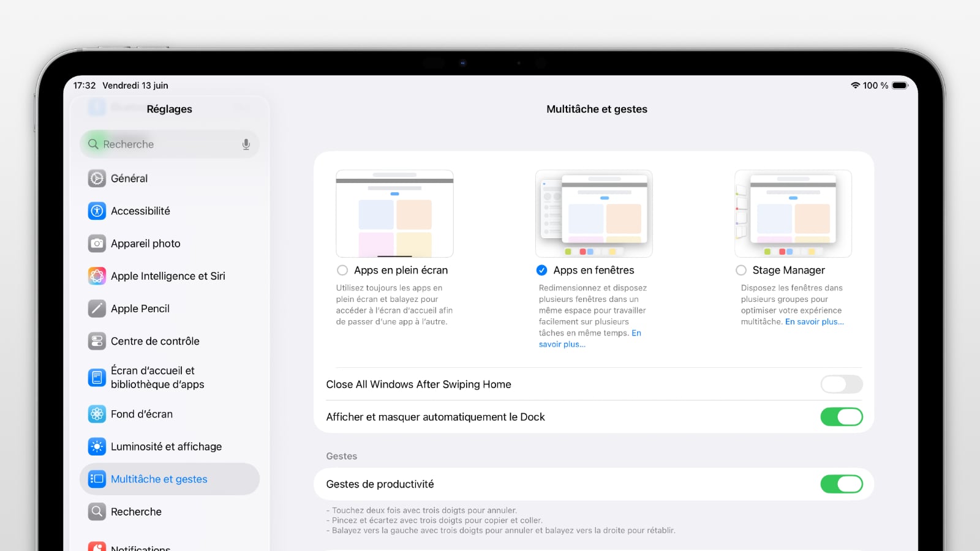Tap the 100 % battery percentage text
The height and width of the screenshot is (551, 980).
[875, 85]
